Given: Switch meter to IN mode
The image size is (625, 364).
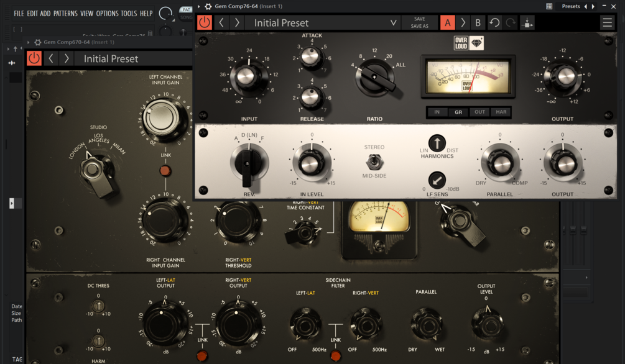Looking at the screenshot, I should point(437,112).
